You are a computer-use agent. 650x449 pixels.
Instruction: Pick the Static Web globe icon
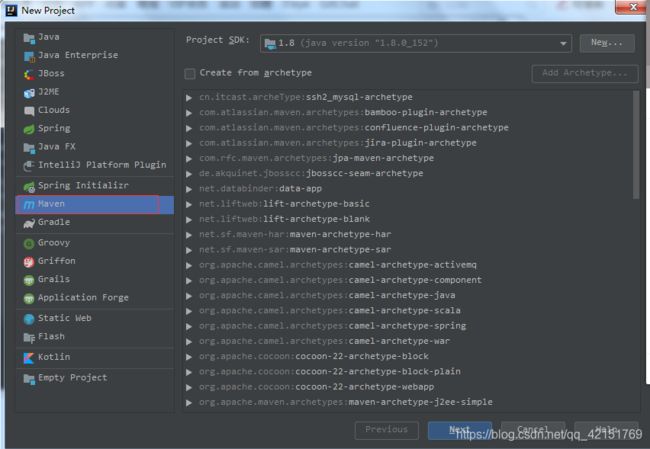tap(29, 319)
